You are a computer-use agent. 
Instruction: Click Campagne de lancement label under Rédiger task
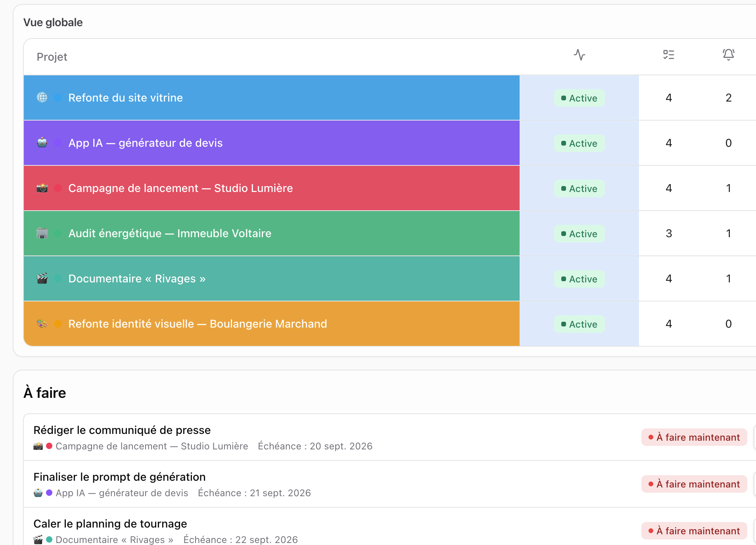(152, 446)
